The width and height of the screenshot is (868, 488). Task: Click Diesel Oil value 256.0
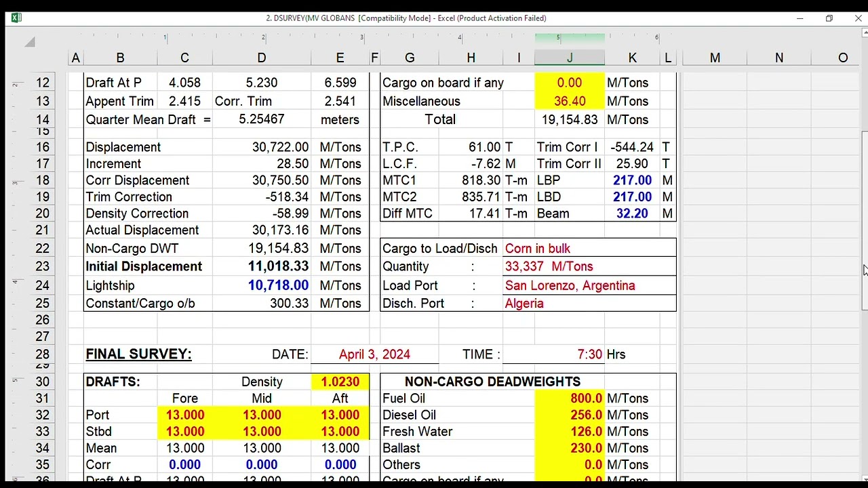(x=570, y=415)
